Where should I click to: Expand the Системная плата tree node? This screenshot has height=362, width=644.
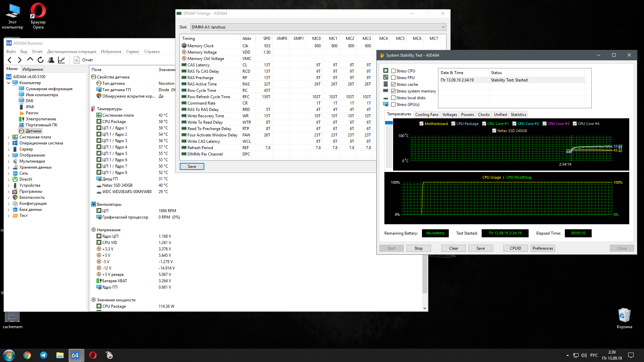(9, 137)
